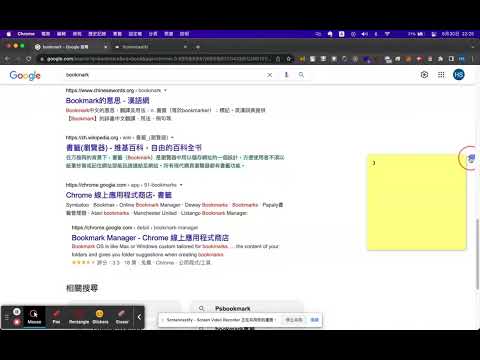Open Bookmark Manager - Chrome 線上應用程式商店 result
Screen dimensions: 480x360
150,238
